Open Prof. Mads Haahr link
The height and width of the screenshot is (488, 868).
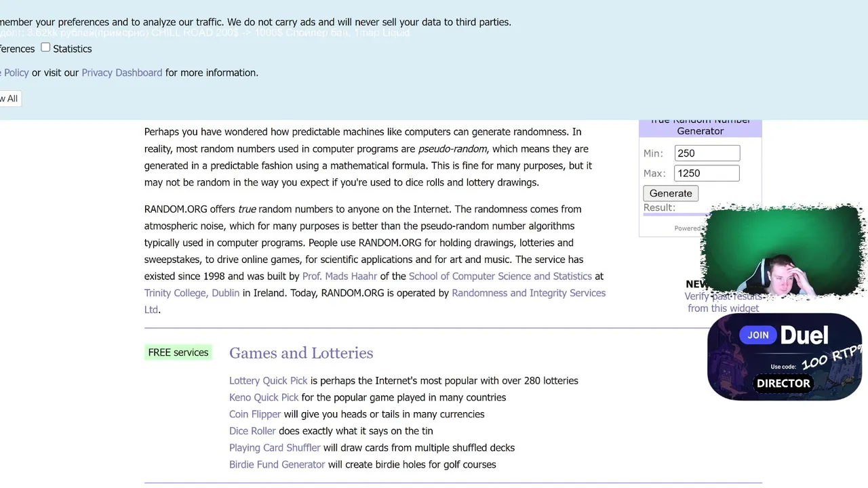[340, 276]
